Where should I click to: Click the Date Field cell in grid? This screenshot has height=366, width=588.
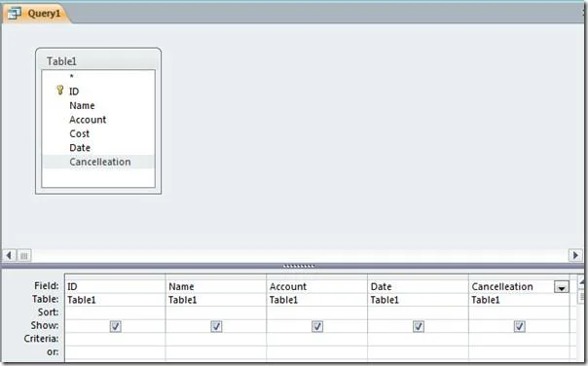[419, 286]
